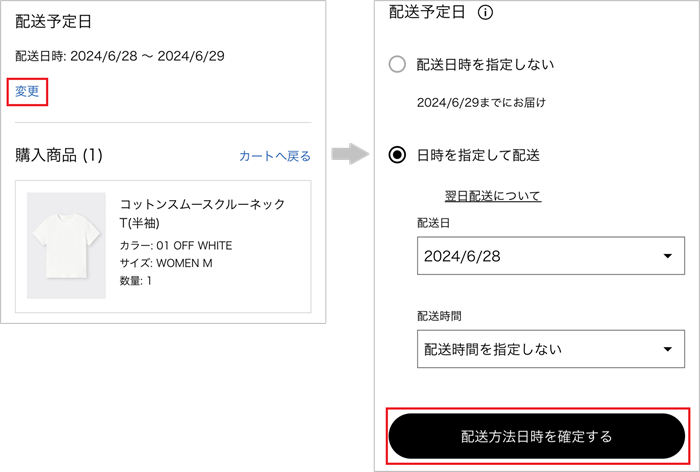
Task: Click the gray arrow between the panels
Action: pyautogui.click(x=346, y=155)
